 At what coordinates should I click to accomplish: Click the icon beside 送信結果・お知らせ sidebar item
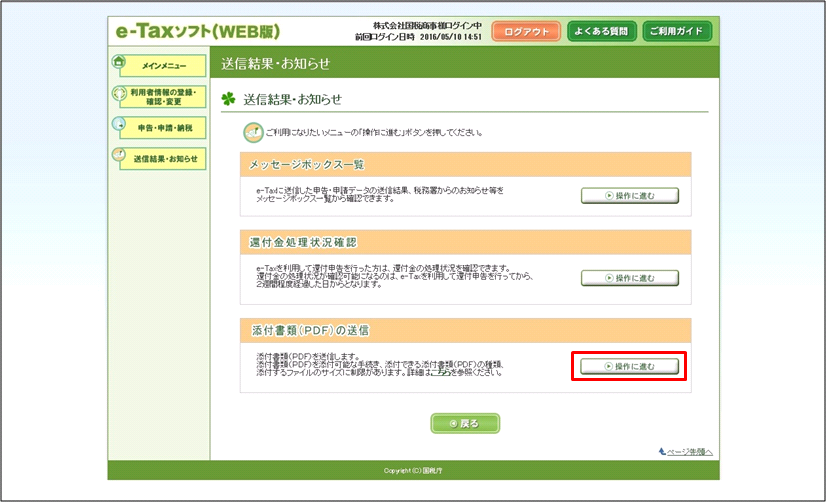[119, 155]
